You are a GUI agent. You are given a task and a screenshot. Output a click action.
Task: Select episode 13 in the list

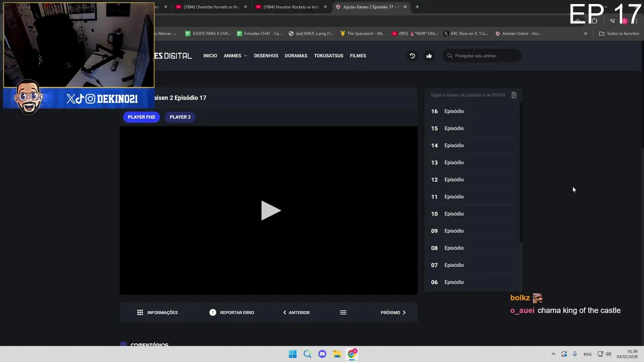click(471, 162)
